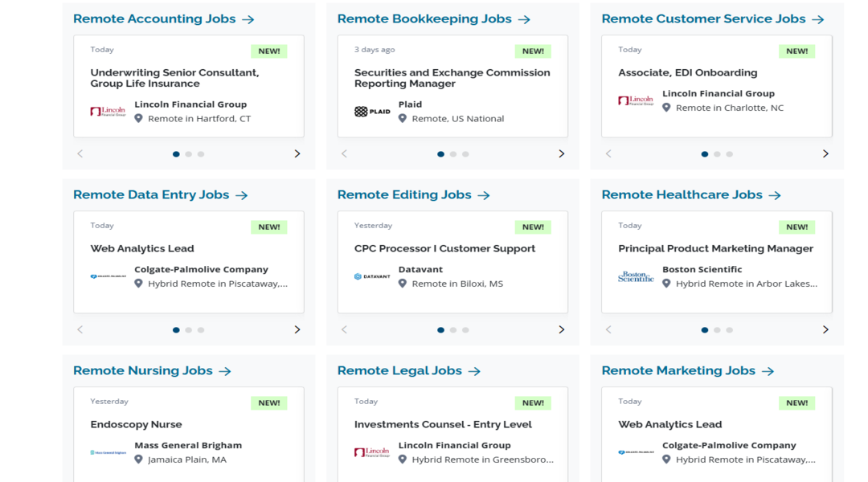Select third dot in Remote Data Entry carousel
868x482 pixels.
pos(201,330)
